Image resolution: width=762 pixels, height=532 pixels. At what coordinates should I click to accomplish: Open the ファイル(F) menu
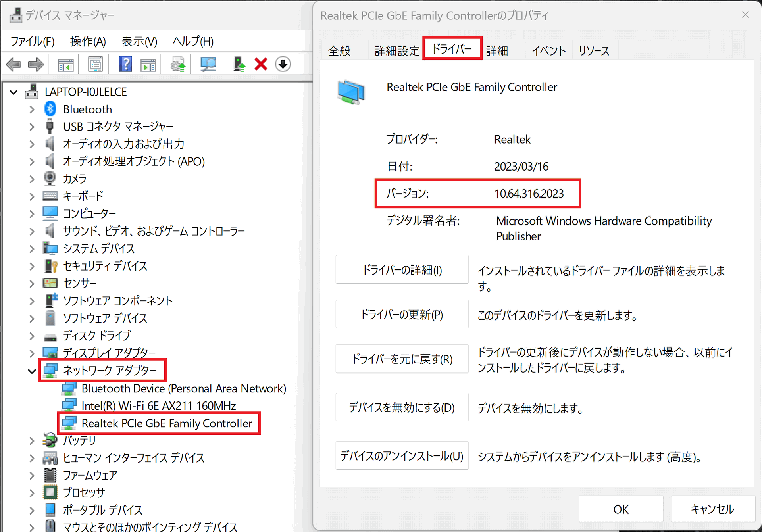click(x=33, y=41)
